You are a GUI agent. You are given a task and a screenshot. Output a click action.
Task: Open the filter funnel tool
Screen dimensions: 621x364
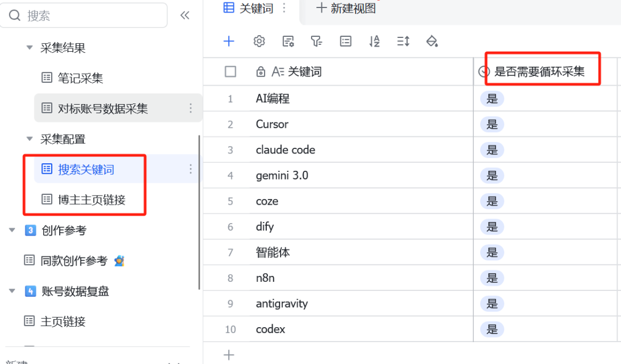(316, 41)
